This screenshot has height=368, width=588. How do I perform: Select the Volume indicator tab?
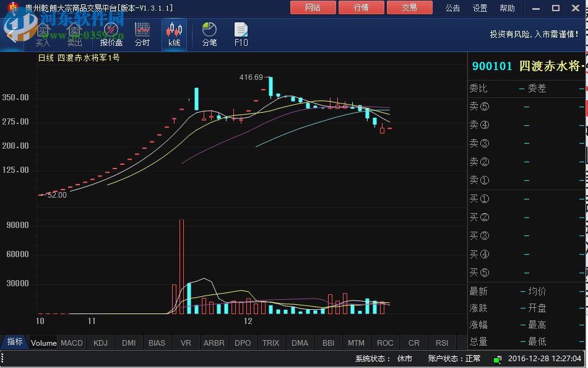tap(43, 343)
